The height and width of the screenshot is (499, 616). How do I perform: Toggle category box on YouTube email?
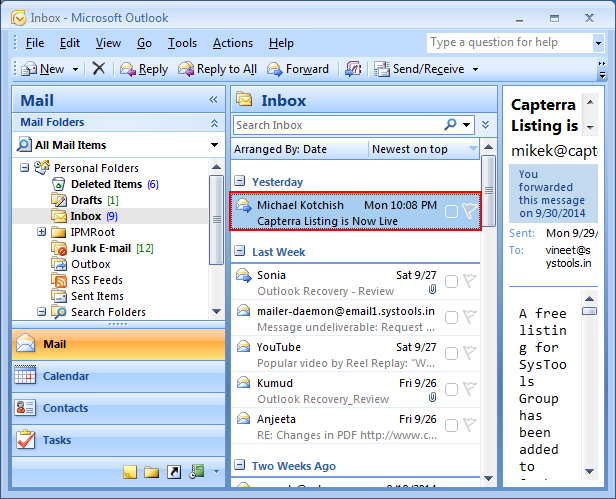[x=451, y=353]
